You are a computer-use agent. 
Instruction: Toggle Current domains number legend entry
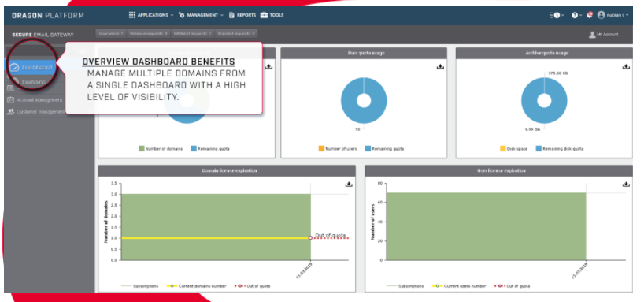196,286
